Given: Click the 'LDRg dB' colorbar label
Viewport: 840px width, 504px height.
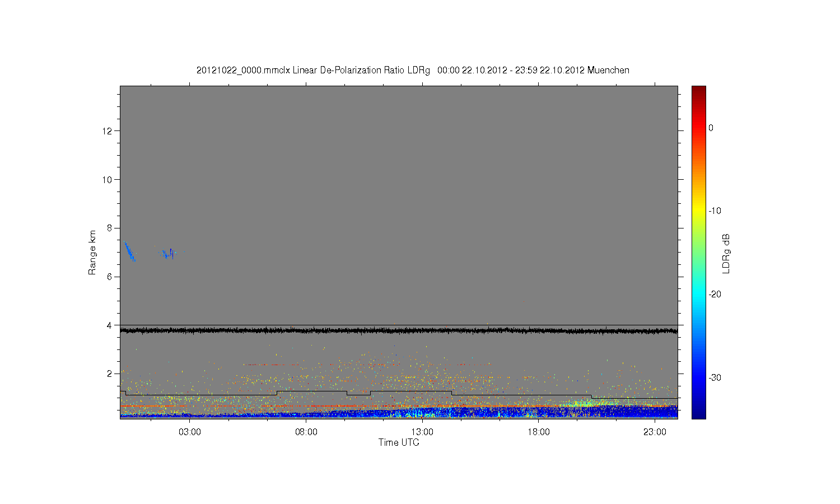Looking at the screenshot, I should click(x=726, y=254).
